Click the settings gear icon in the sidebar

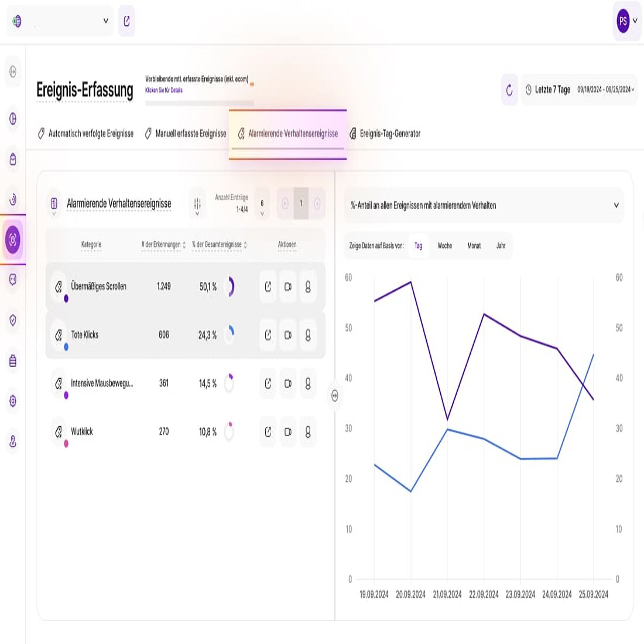click(x=12, y=401)
